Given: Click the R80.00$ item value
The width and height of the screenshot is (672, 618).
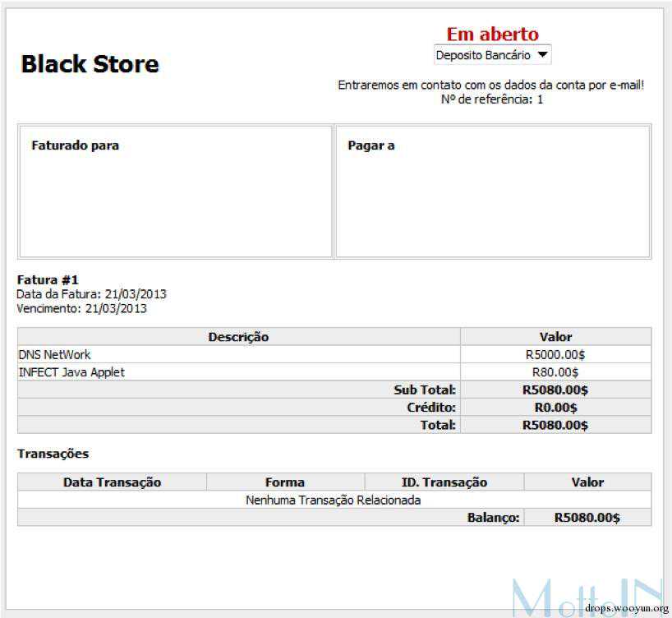Looking at the screenshot, I should coord(555,372).
